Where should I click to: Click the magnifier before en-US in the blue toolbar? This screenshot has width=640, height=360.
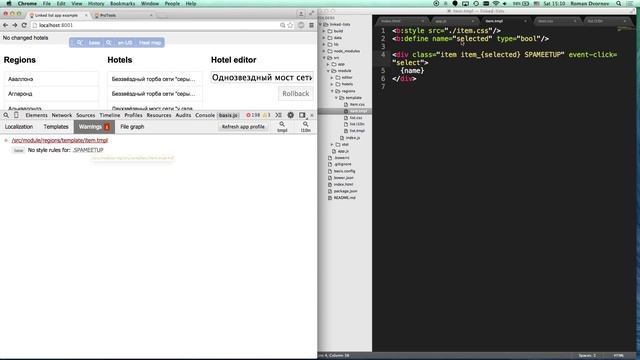pos(109,43)
